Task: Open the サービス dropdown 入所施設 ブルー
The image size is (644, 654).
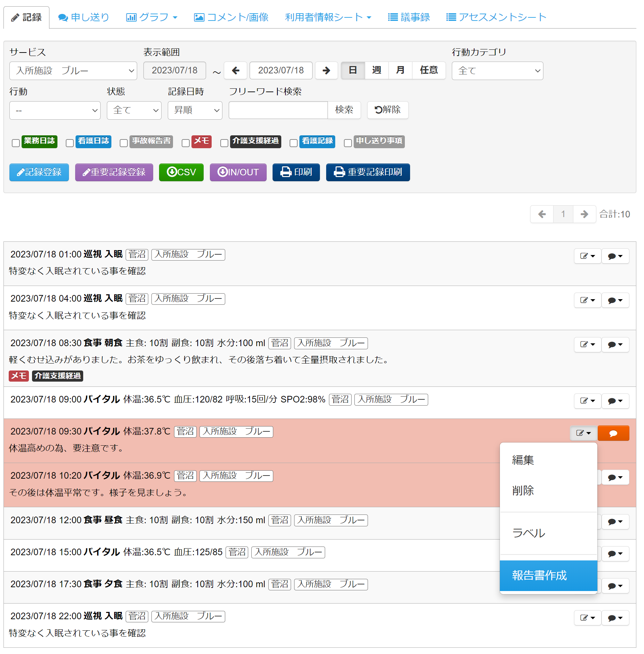Action: point(73,71)
